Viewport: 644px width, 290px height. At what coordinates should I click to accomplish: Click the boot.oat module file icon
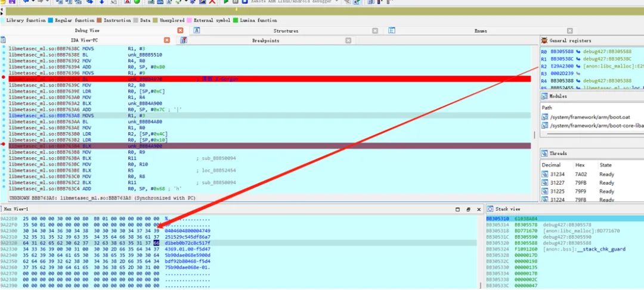click(545, 117)
